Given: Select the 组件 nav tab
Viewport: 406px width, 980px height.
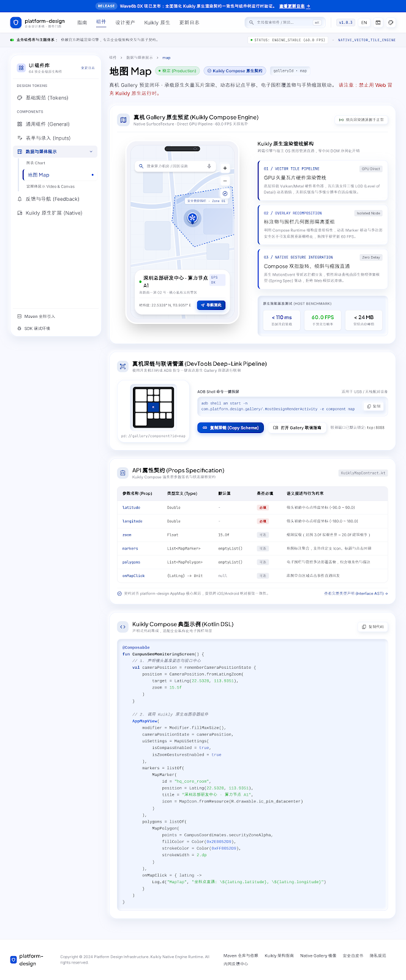Looking at the screenshot, I should coord(101,22).
